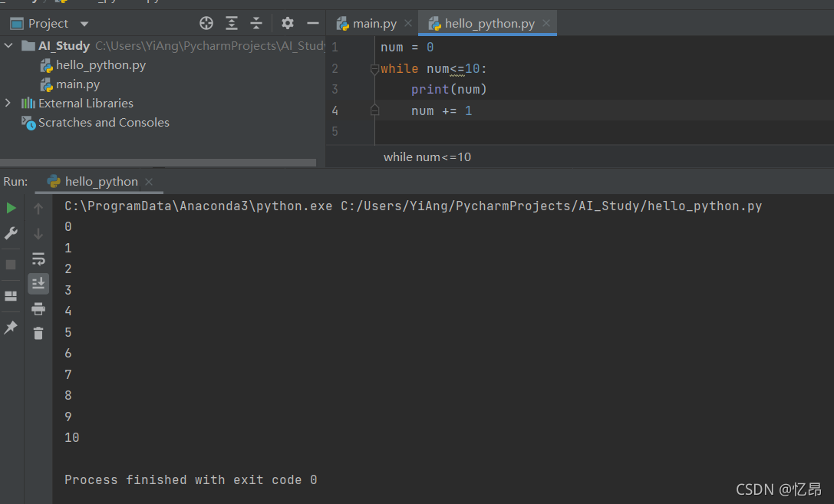This screenshot has height=504, width=834.
Task: Close the hello_python.py editor tab
Action: [546, 23]
